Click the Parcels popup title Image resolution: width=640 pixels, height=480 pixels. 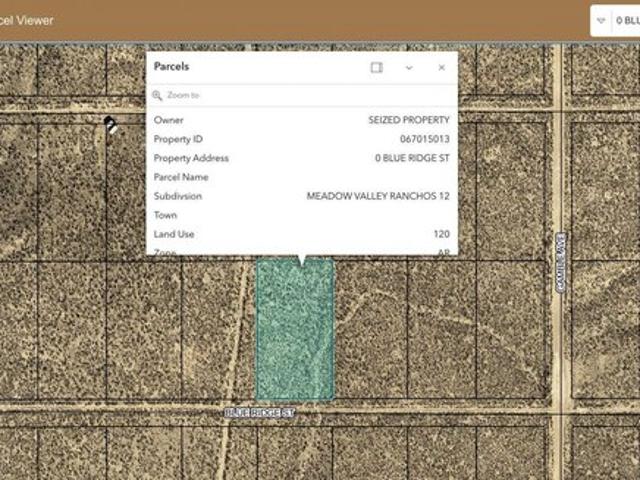pyautogui.click(x=171, y=67)
